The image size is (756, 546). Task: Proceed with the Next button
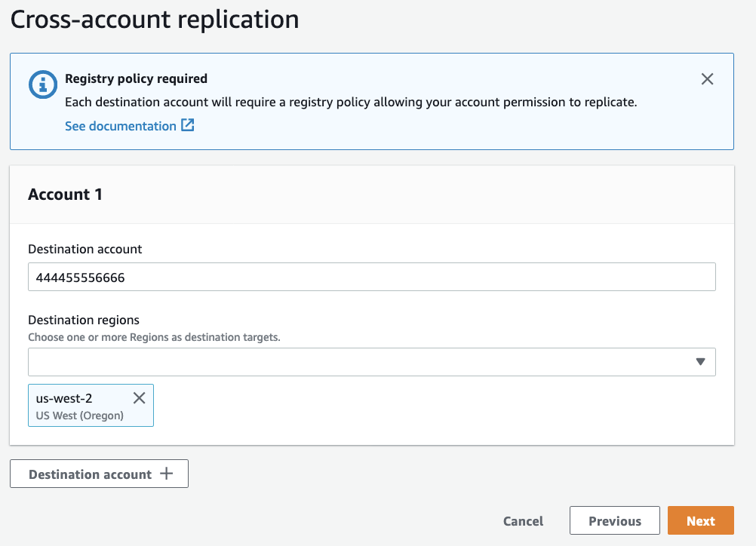point(700,521)
